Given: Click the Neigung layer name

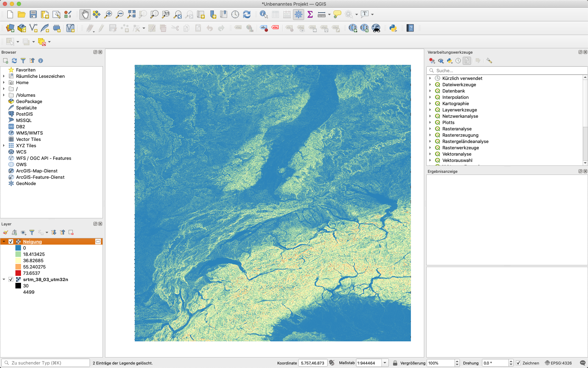Looking at the screenshot, I should [x=32, y=241].
